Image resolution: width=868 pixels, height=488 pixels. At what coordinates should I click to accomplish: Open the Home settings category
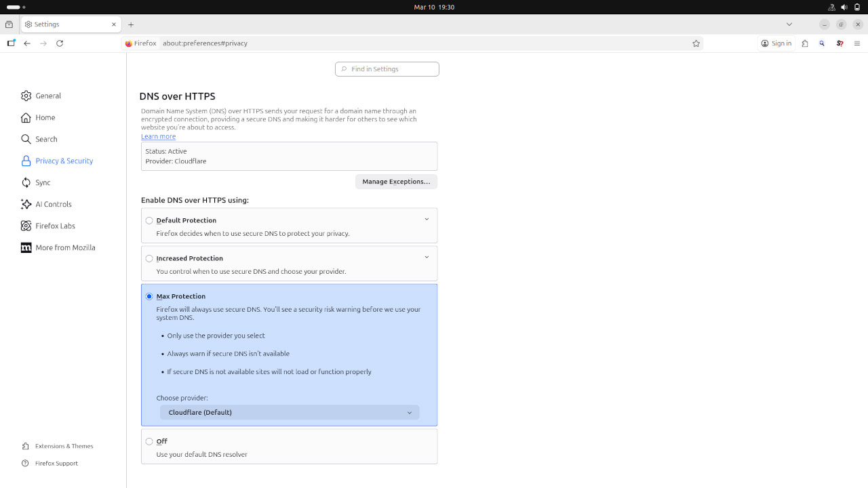45,117
